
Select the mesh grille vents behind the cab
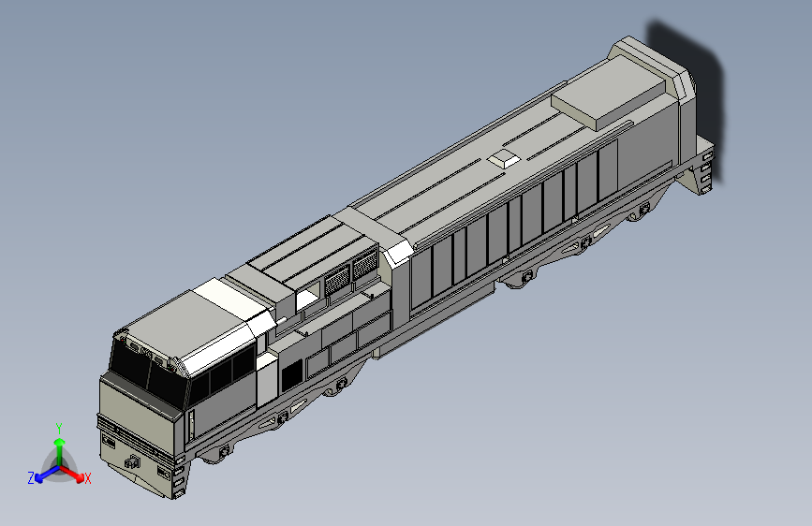pos(351,270)
